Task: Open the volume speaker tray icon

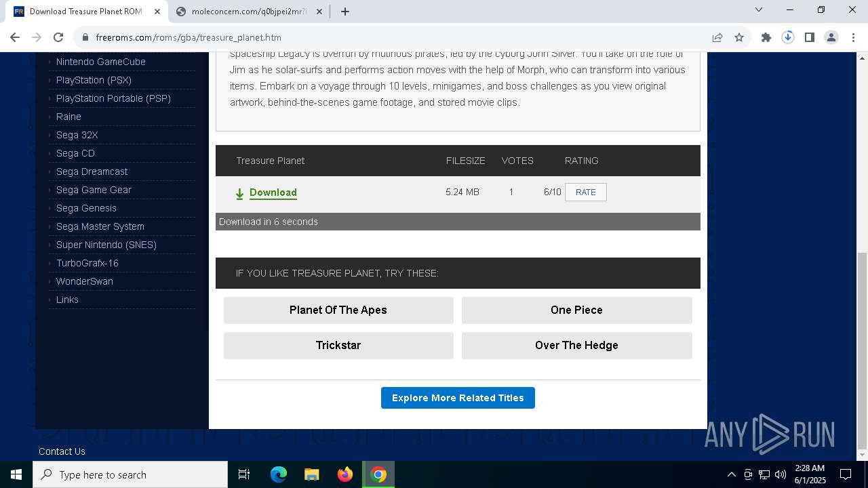Action: 781,474
